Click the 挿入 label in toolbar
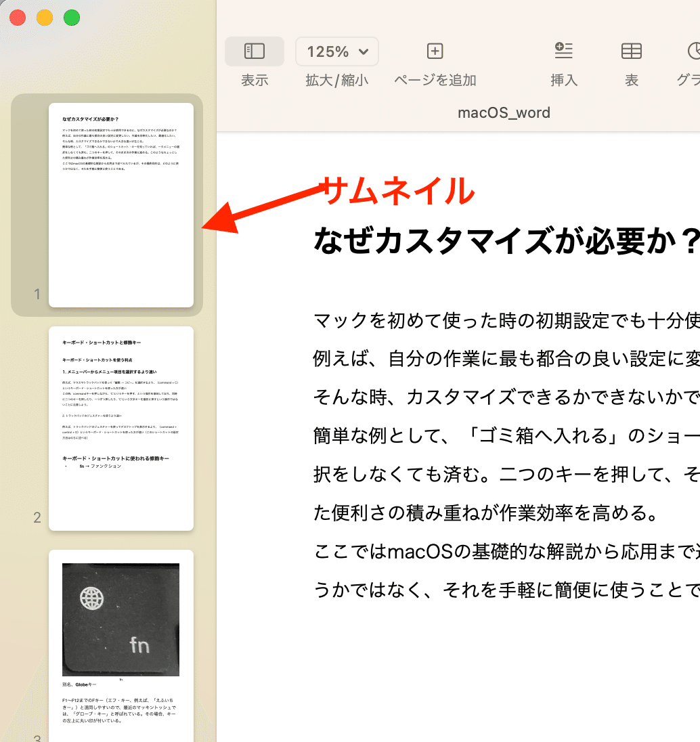 pos(564,80)
